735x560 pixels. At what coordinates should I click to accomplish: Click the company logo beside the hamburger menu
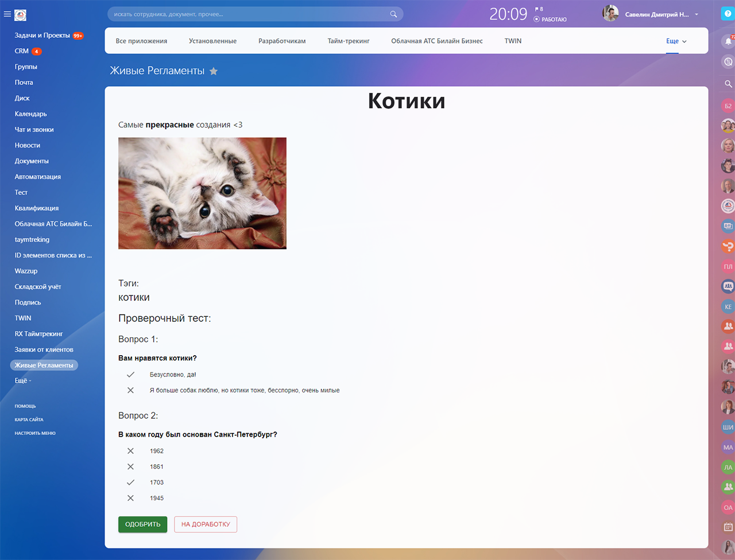tap(20, 15)
